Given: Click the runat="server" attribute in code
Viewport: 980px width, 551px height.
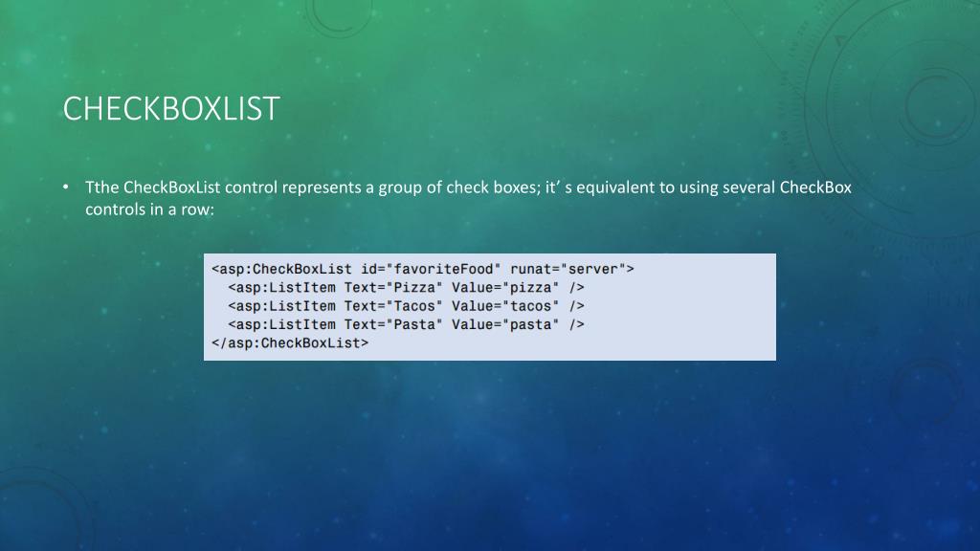Looking at the screenshot, I should pos(568,269).
